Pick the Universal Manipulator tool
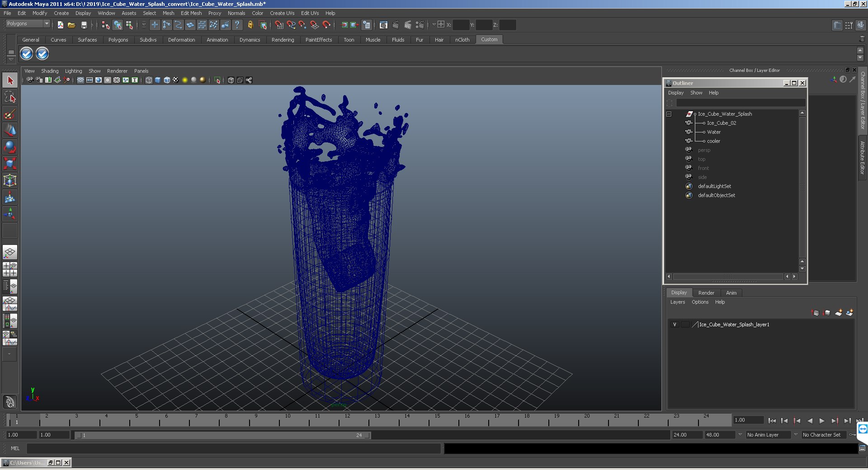The image size is (868, 470). pos(10,180)
